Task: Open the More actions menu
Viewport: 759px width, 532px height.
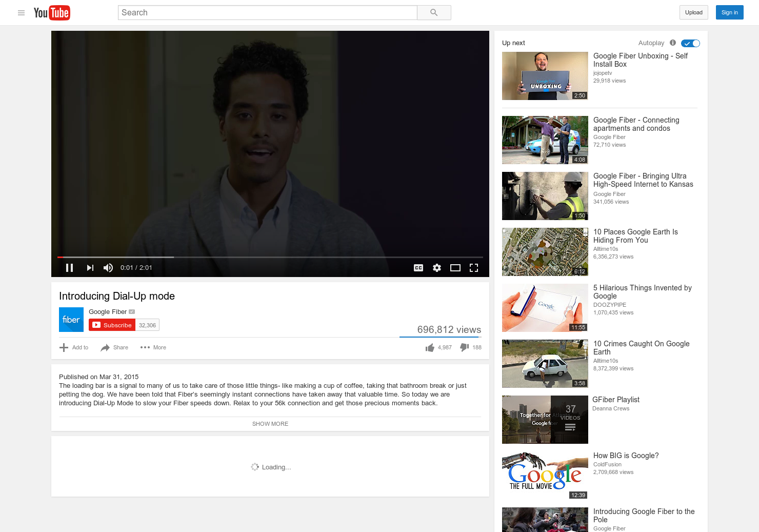Action: pyautogui.click(x=153, y=348)
